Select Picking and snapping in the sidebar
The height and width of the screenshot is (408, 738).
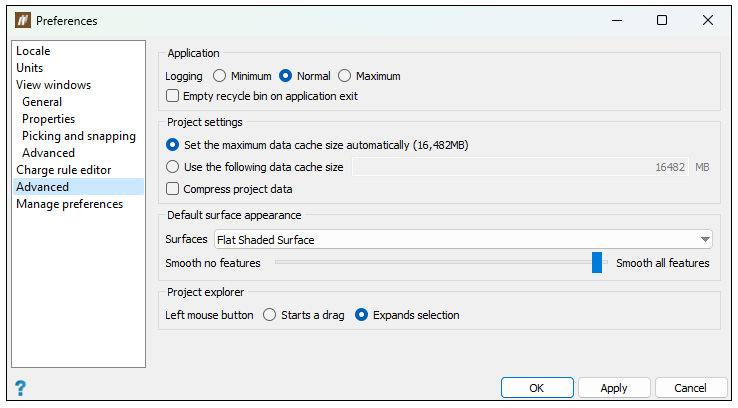pyautogui.click(x=78, y=136)
